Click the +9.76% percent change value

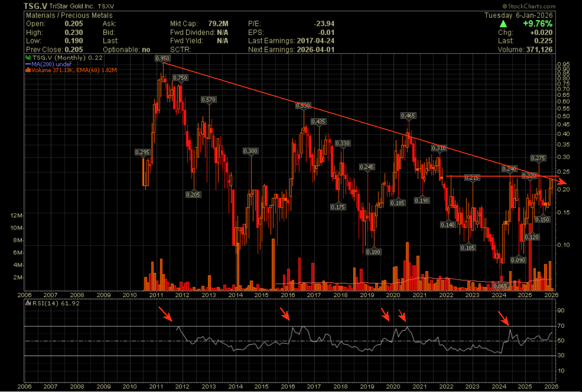(538, 24)
